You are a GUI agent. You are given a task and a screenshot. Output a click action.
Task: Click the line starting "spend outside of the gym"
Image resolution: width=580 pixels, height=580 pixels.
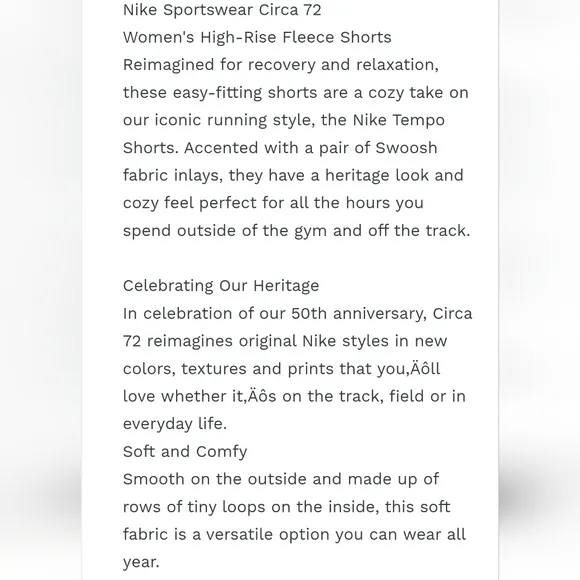(296, 231)
